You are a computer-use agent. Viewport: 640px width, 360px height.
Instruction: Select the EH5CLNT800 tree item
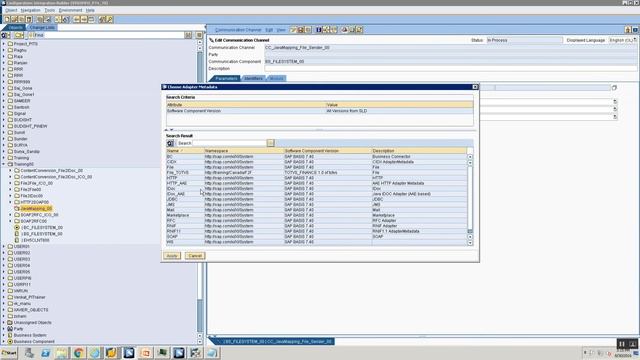pos(35,240)
